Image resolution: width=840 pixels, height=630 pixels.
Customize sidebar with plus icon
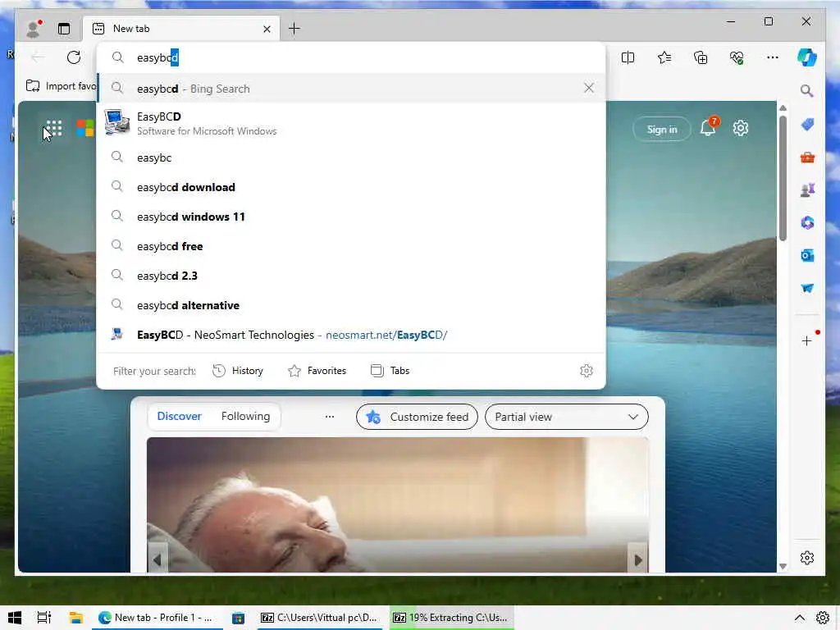pyautogui.click(x=807, y=340)
